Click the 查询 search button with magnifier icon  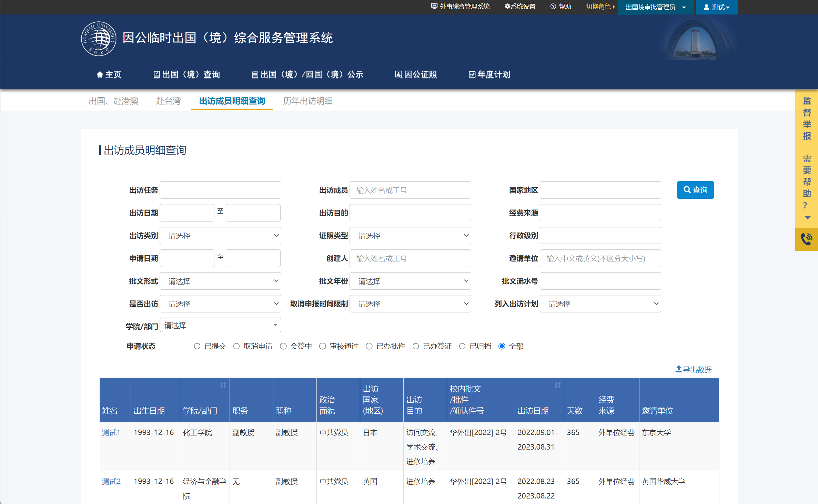pos(695,190)
